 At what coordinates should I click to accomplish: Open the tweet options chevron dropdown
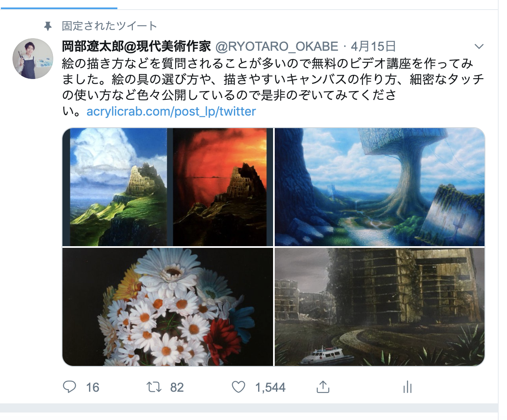[x=479, y=46]
